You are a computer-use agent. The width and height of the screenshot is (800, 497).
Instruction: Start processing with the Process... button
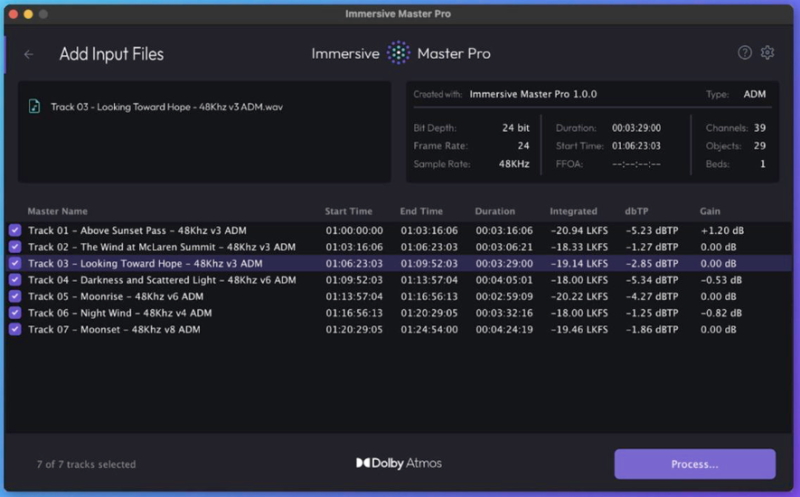[x=694, y=464]
